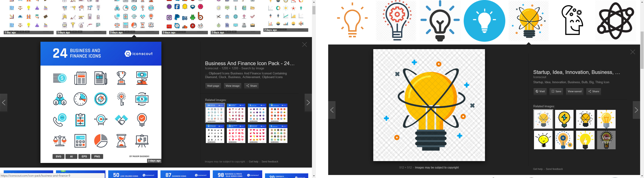Click the Visit page button
Image resolution: width=644 pixels, height=178 pixels.
point(213,86)
